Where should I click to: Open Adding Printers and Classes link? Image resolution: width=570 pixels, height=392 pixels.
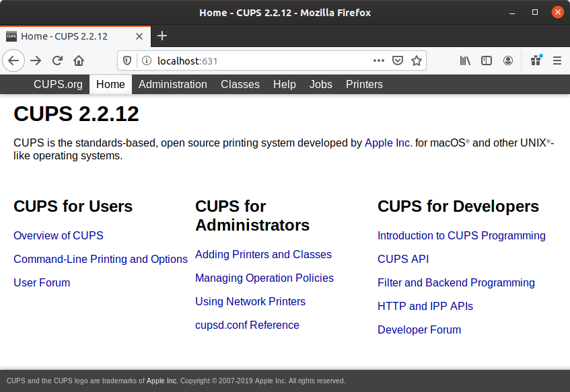pyautogui.click(x=263, y=254)
